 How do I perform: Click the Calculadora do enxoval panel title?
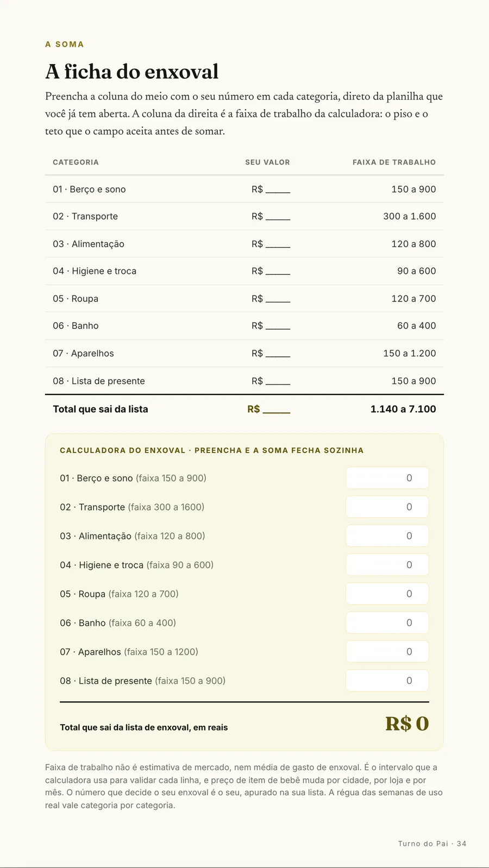pos(211,450)
